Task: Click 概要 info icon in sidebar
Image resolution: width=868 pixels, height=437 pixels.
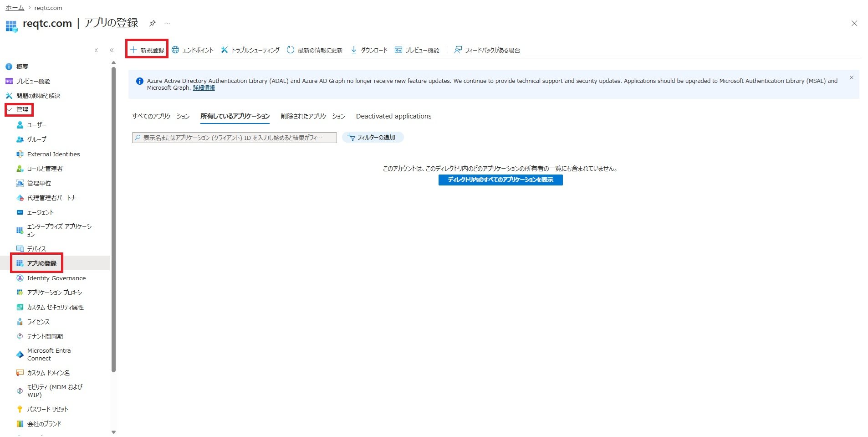Action: [9, 67]
